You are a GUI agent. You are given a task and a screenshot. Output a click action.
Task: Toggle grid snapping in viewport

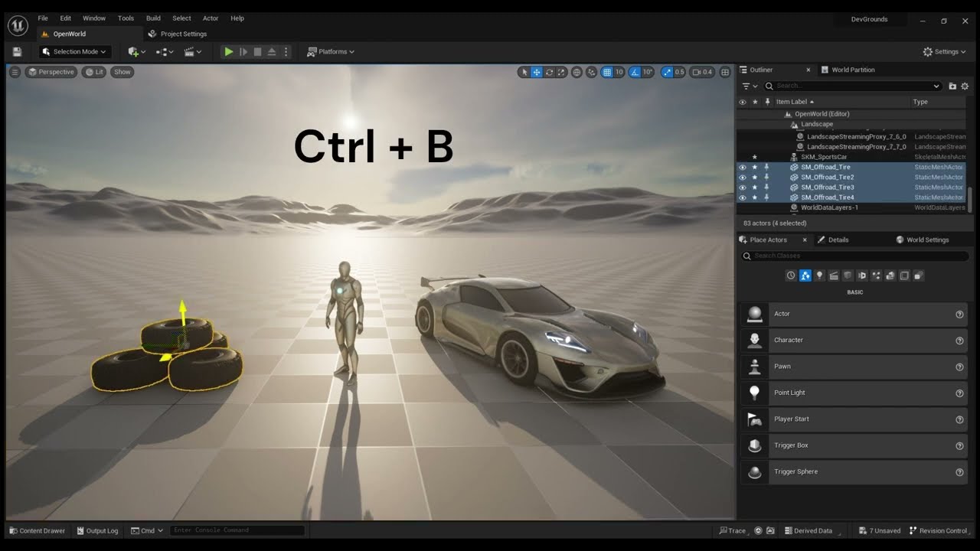607,72
